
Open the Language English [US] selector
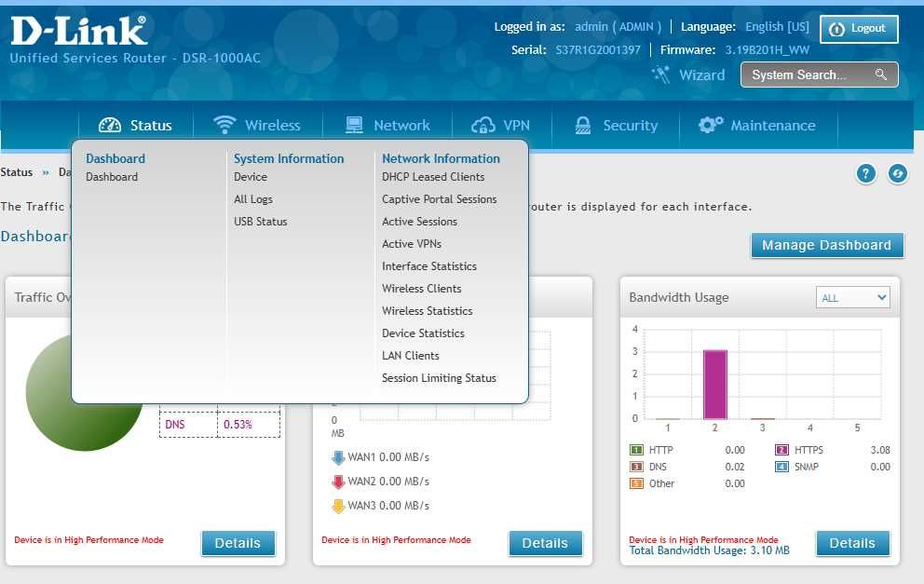(x=777, y=27)
